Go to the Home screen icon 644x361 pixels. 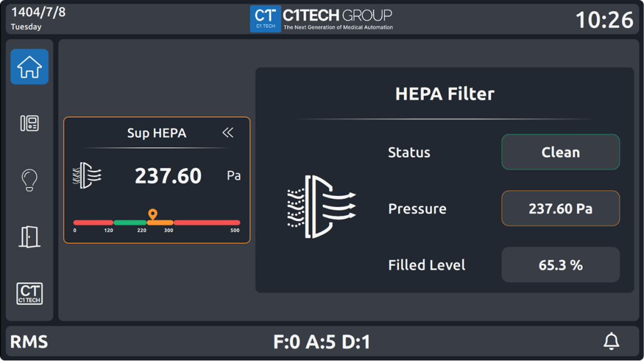click(29, 67)
